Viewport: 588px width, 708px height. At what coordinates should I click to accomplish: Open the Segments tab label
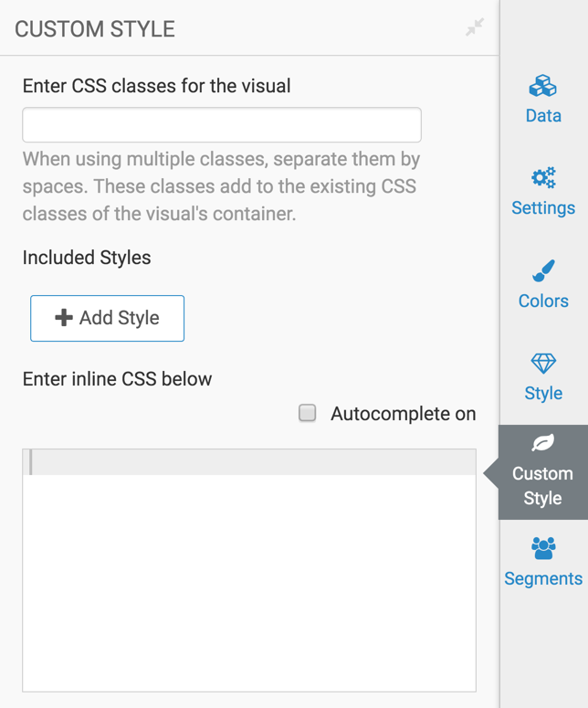click(x=543, y=578)
